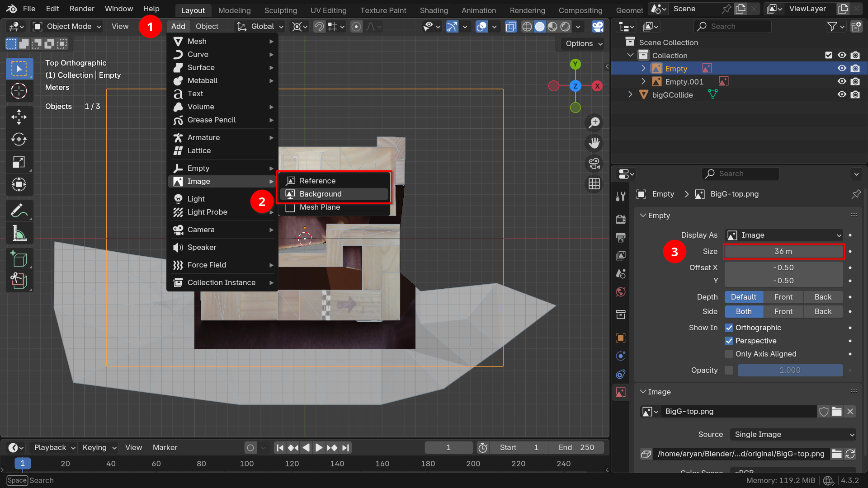Open the Display As dropdown
The height and width of the screenshot is (488, 868).
[x=783, y=235]
